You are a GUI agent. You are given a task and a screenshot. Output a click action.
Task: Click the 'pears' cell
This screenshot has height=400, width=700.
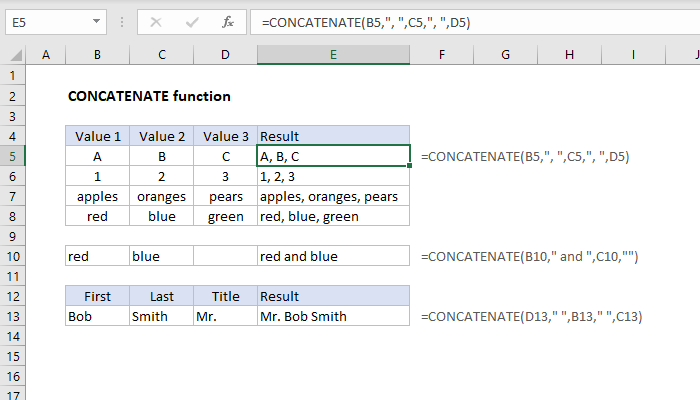[x=225, y=196]
